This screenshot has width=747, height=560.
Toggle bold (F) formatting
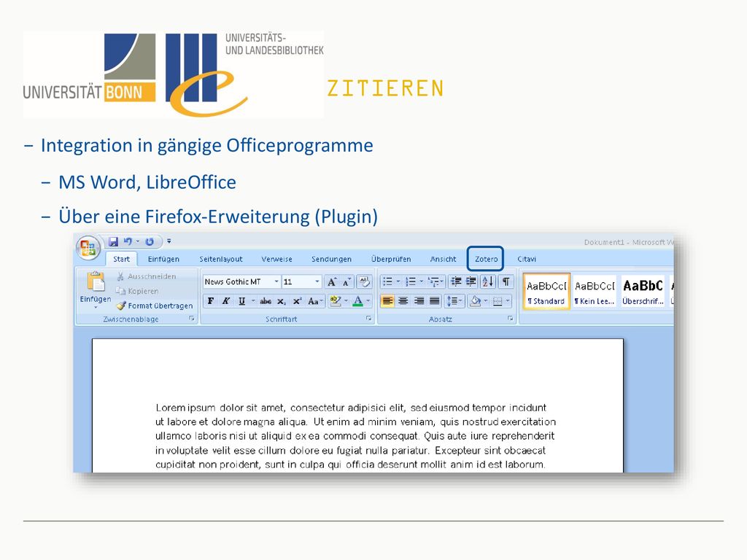(211, 301)
